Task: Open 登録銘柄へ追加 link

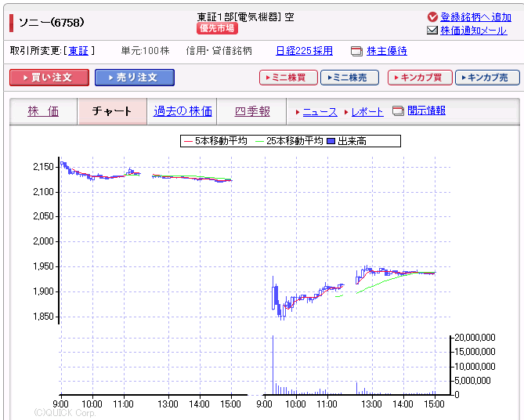Action: click(x=475, y=16)
